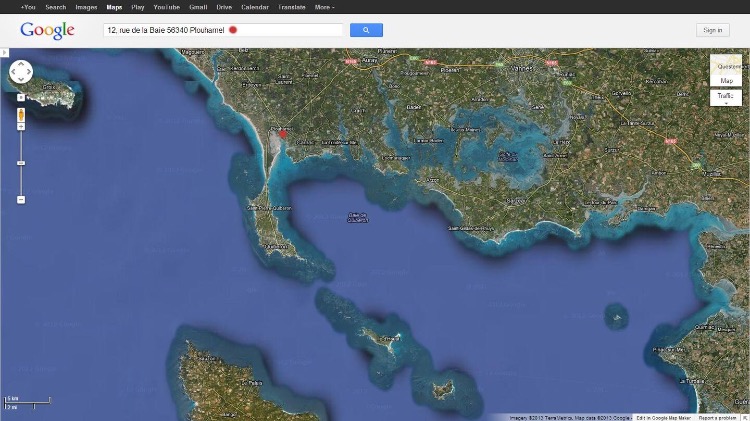Image resolution: width=750 pixels, height=421 pixels.
Task: Click the red map marker pin
Action: coord(283,133)
